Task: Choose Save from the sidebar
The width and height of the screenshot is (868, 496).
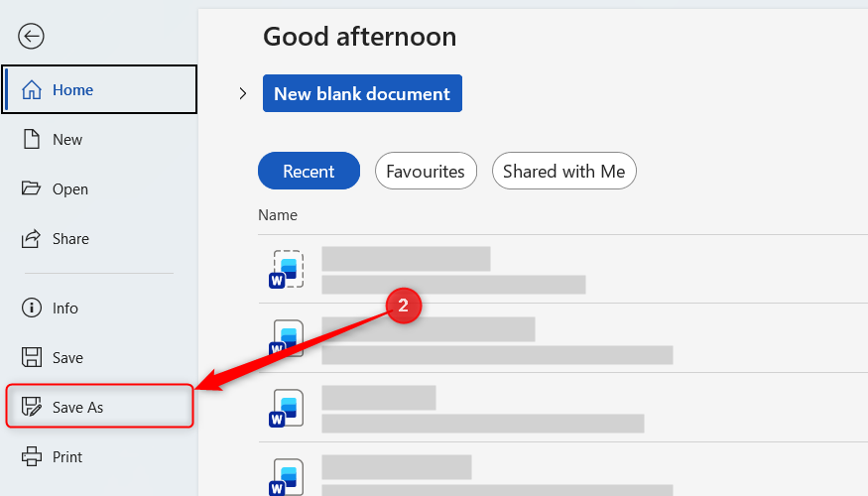Action: [99, 357]
